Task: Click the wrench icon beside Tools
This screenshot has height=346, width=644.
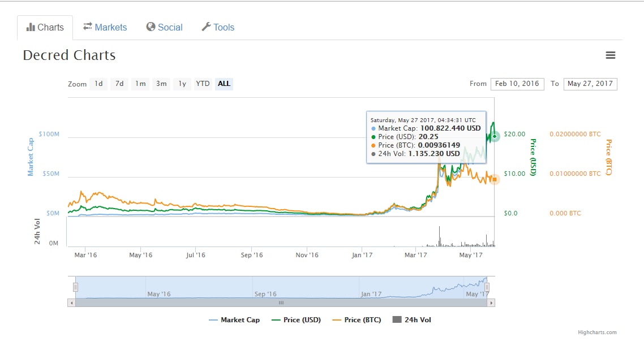Action: point(206,27)
